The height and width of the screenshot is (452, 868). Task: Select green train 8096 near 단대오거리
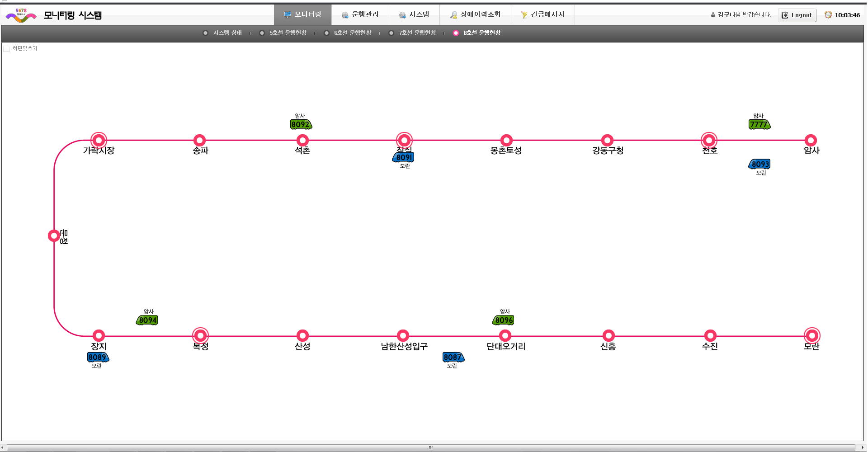tap(503, 320)
